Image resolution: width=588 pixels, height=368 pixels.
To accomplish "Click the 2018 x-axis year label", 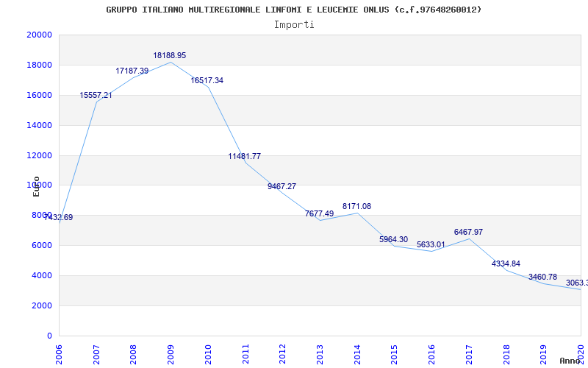I will (506, 354).
